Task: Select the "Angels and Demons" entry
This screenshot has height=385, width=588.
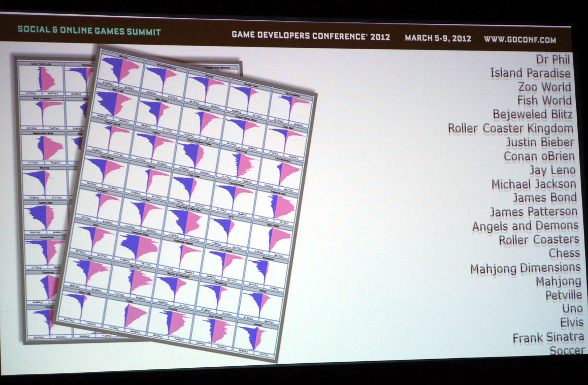Action: [525, 226]
